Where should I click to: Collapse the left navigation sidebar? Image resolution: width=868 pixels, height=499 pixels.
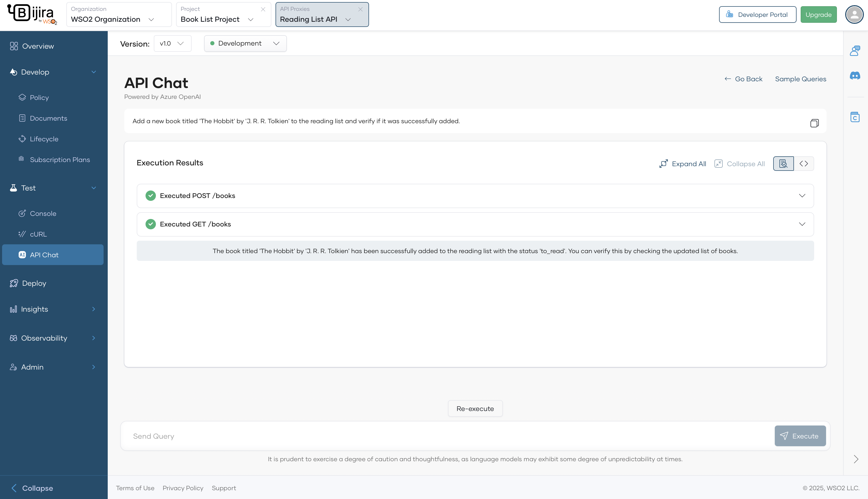(32, 488)
